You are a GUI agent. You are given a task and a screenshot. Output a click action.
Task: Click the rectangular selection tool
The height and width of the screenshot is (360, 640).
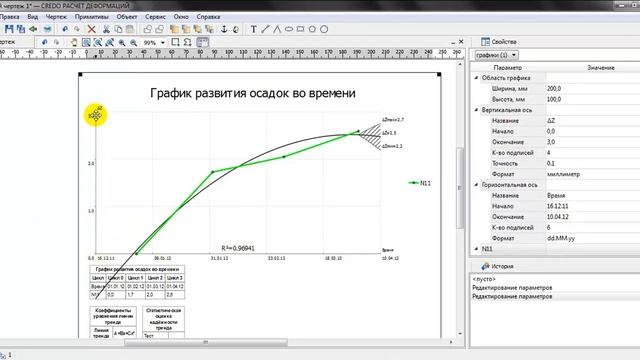[x=176, y=42]
